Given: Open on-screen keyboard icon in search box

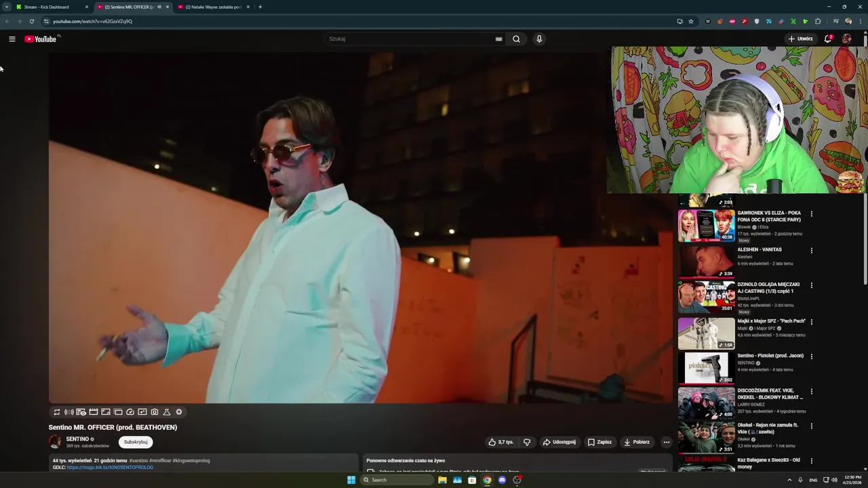Looking at the screenshot, I should point(498,39).
